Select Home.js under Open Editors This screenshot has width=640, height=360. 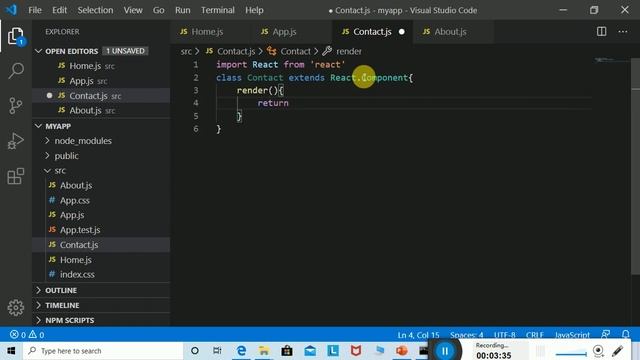(85, 66)
